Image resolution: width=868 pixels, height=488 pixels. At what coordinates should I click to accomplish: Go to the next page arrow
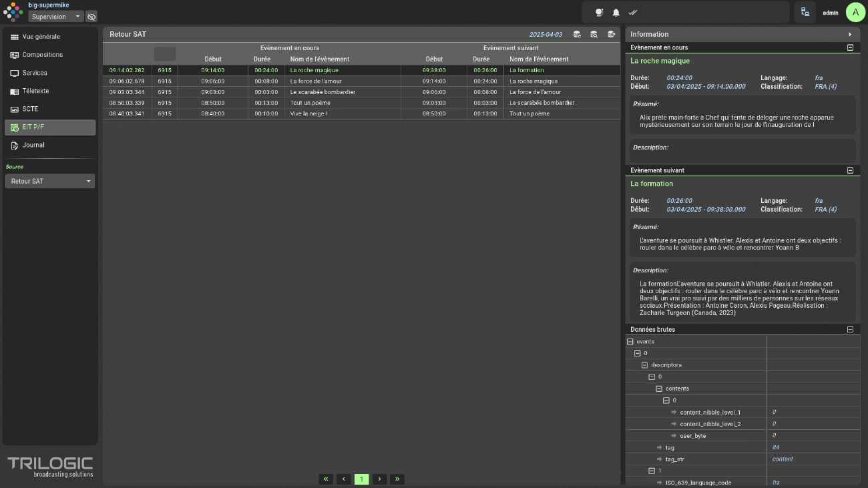coord(380,479)
